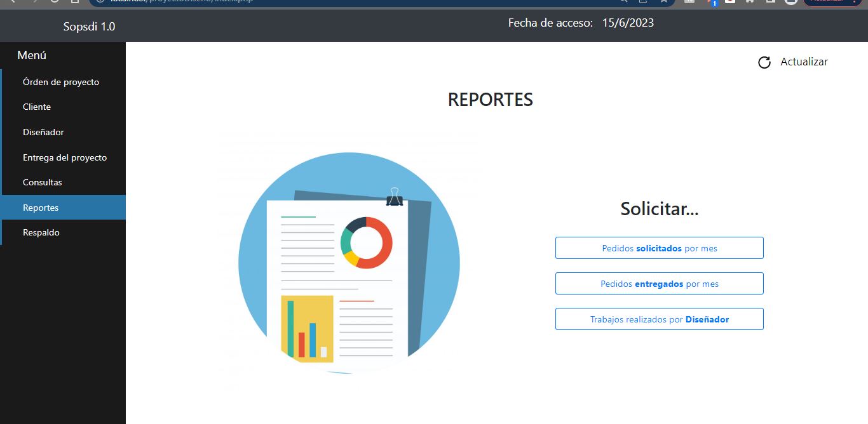Request Pedidos solicitados por mes report
This screenshot has height=424, width=868.
(659, 248)
